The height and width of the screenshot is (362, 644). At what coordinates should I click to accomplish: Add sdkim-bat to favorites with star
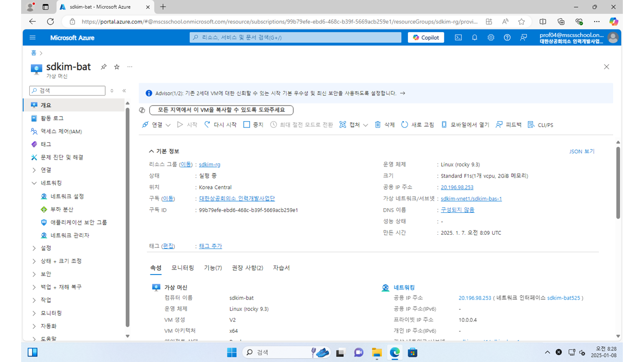[117, 67]
